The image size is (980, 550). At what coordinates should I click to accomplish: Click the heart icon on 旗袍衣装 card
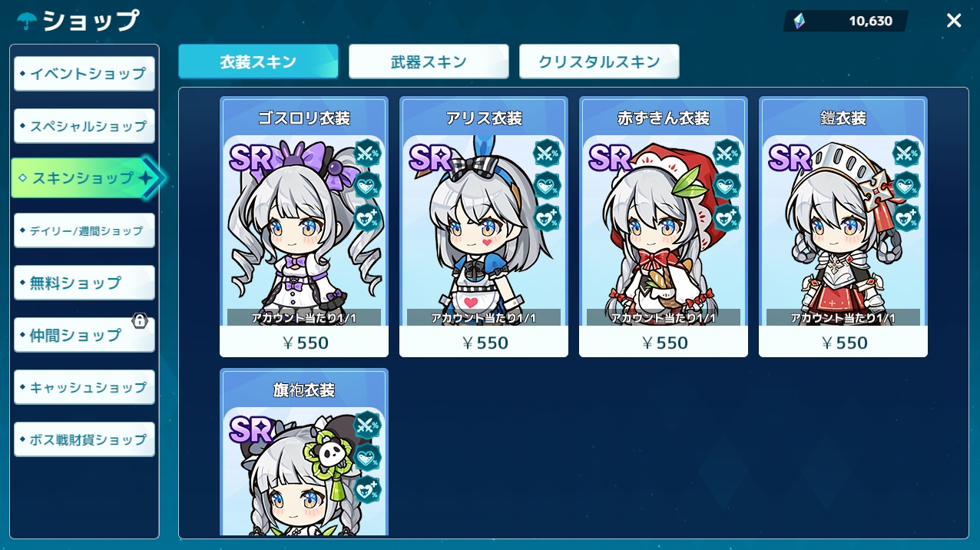point(368,457)
